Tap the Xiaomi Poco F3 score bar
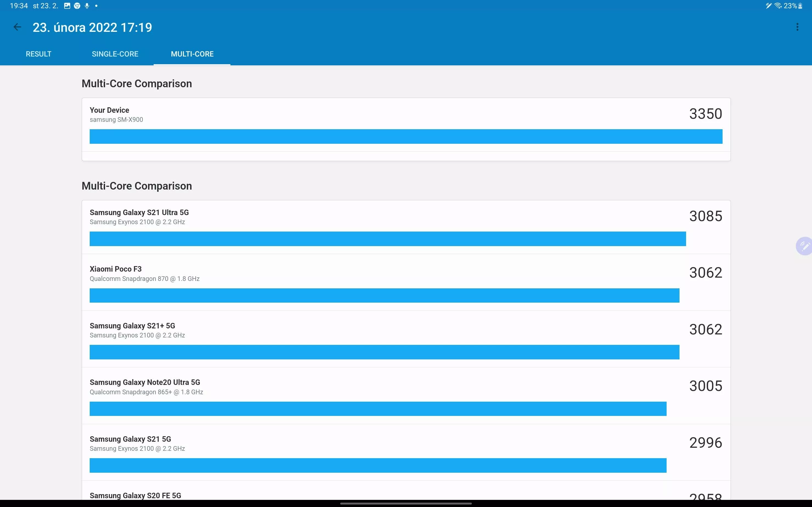Viewport: 812px width, 507px height. [x=384, y=295]
